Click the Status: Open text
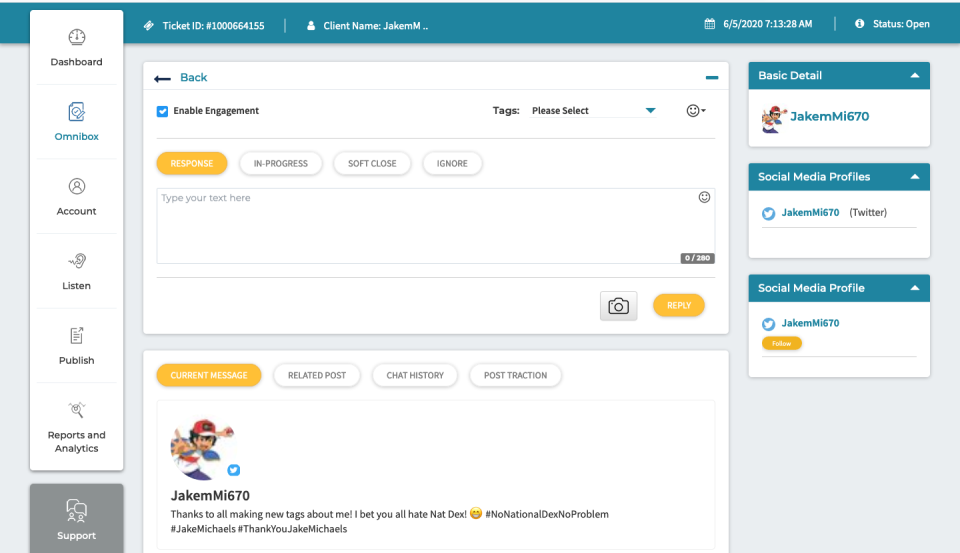960x553 pixels. [x=901, y=24]
